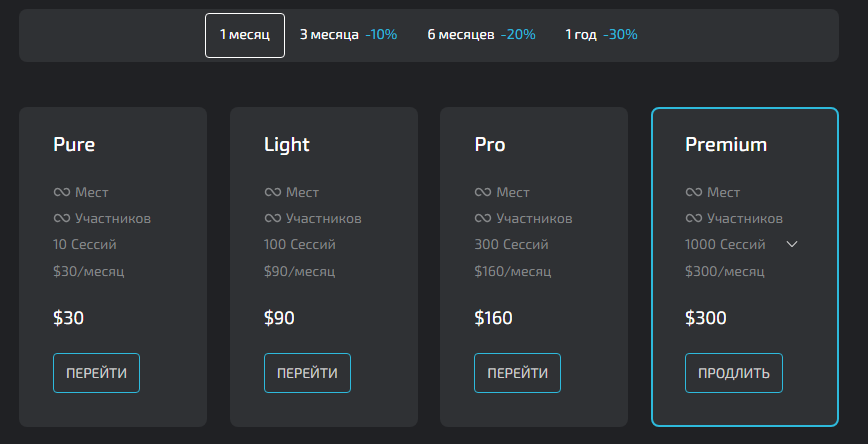Image resolution: width=868 pixels, height=444 pixels.
Task: Click infinity icon beside Мест in Light
Action: point(272,193)
